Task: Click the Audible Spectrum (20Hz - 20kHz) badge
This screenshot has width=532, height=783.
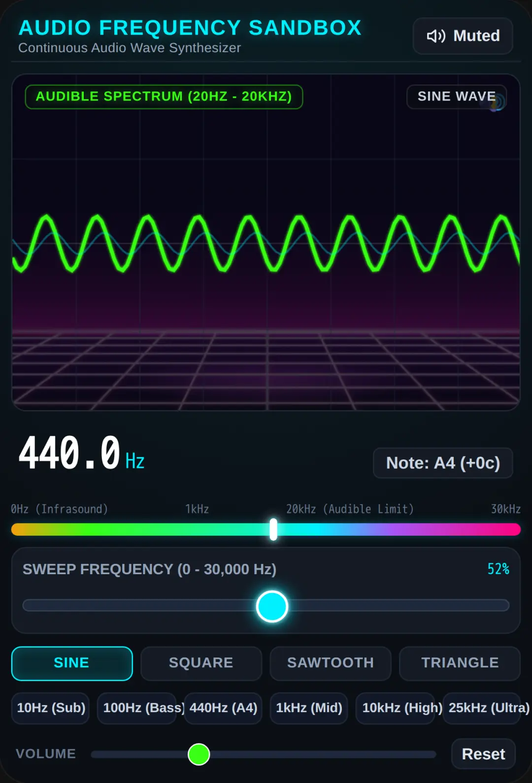Action: [164, 97]
